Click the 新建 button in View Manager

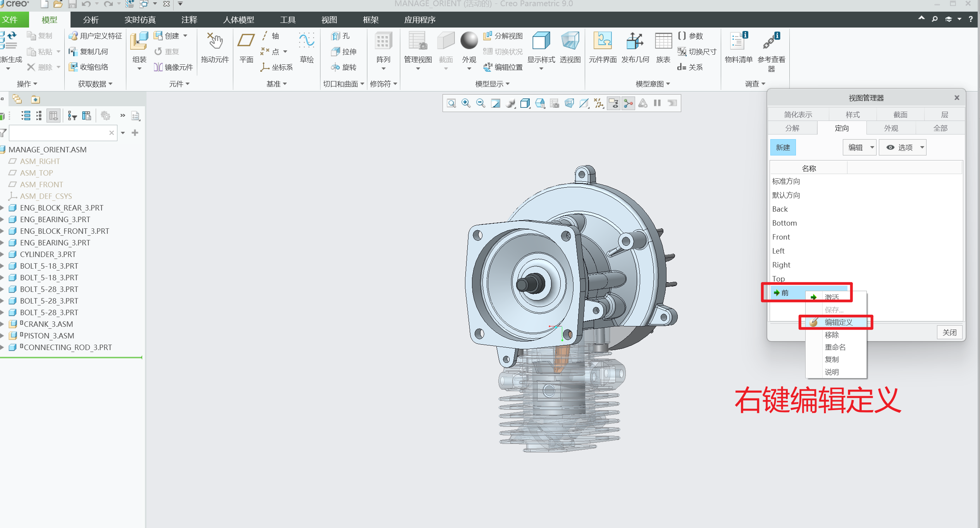pos(783,147)
